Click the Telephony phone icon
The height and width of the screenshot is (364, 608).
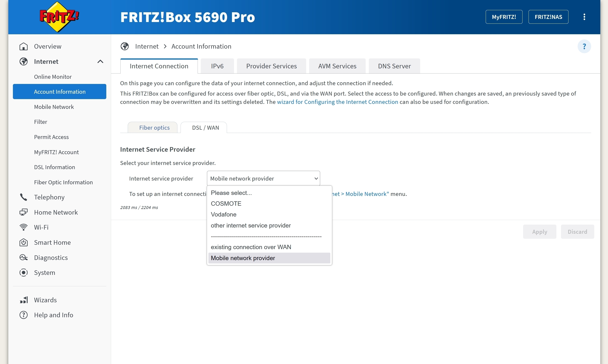point(24,197)
